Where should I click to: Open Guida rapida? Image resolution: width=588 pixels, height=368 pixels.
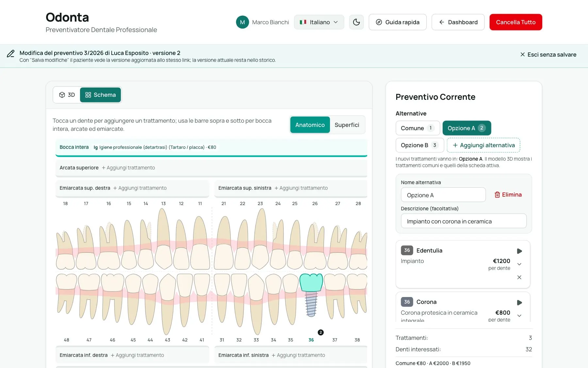[x=398, y=22]
